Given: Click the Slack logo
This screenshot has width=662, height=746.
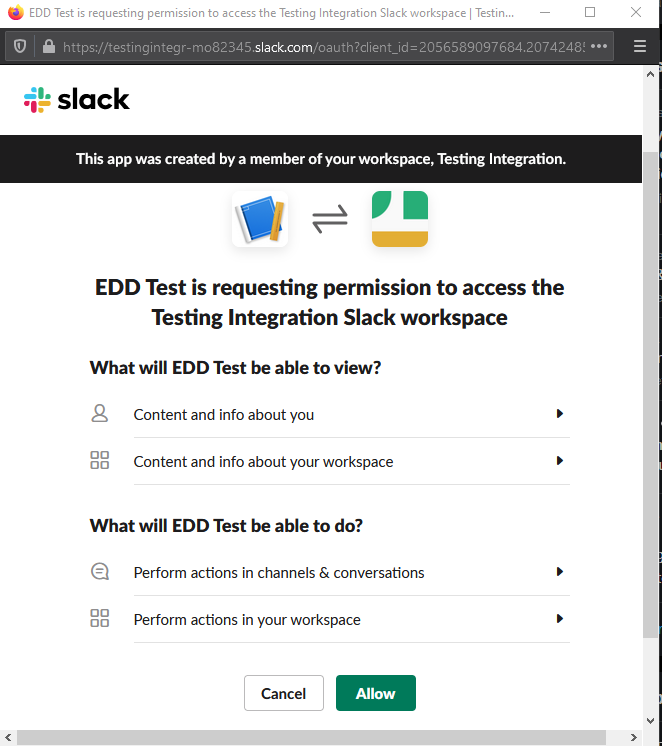Looking at the screenshot, I should pyautogui.click(x=77, y=99).
